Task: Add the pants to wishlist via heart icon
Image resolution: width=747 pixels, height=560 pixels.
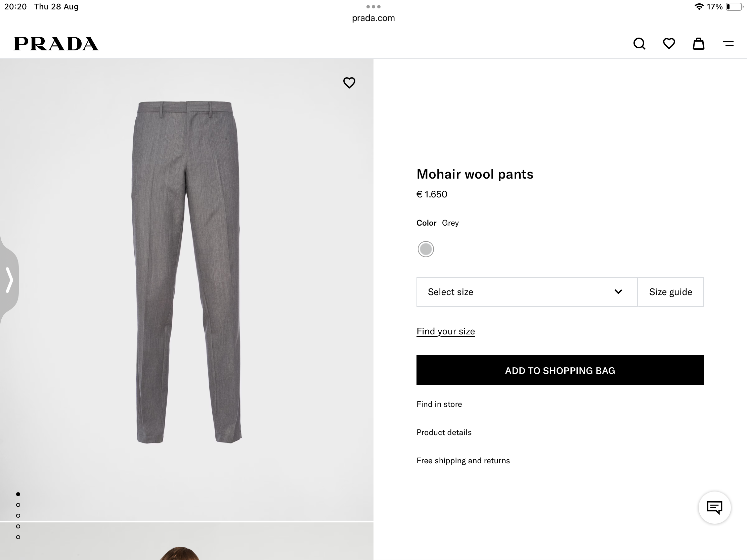Action: 350,82
